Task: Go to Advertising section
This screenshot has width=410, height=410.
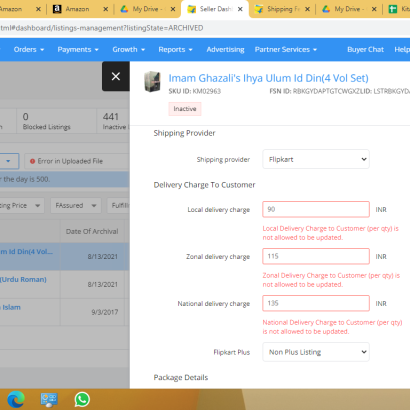Action: [225, 50]
